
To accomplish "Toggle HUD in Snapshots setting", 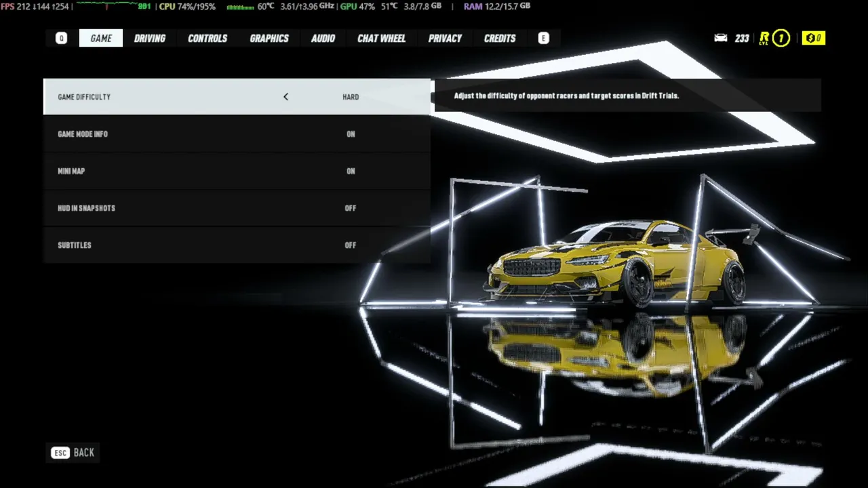I will coord(237,208).
